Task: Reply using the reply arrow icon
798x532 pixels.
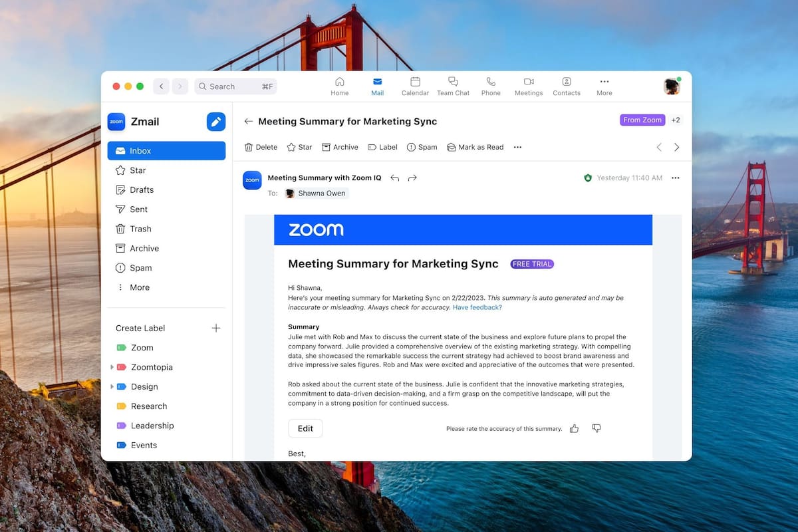Action: (394, 178)
